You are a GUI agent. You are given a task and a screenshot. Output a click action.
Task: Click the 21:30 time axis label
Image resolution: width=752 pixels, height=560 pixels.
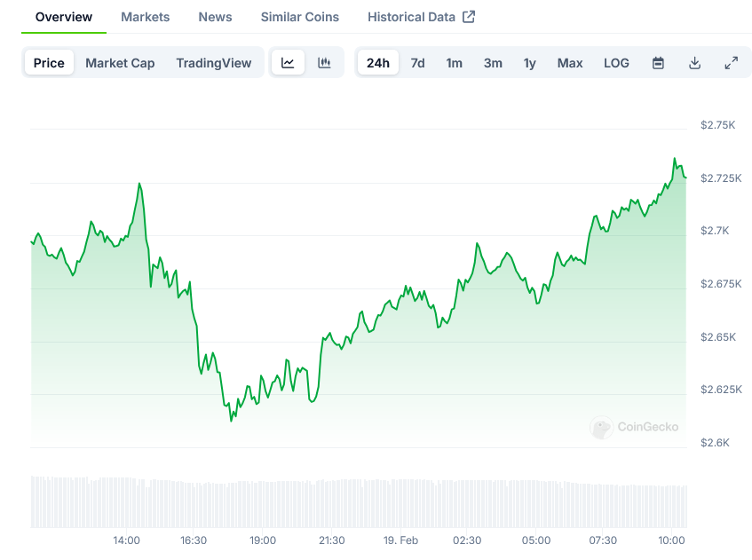click(x=332, y=540)
